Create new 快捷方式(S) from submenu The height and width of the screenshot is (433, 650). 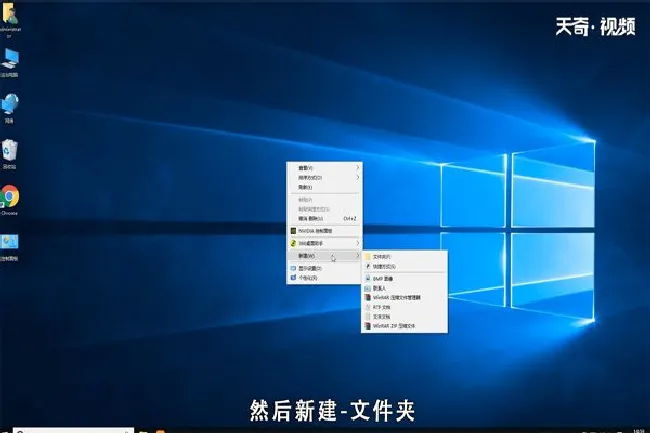pos(404,266)
